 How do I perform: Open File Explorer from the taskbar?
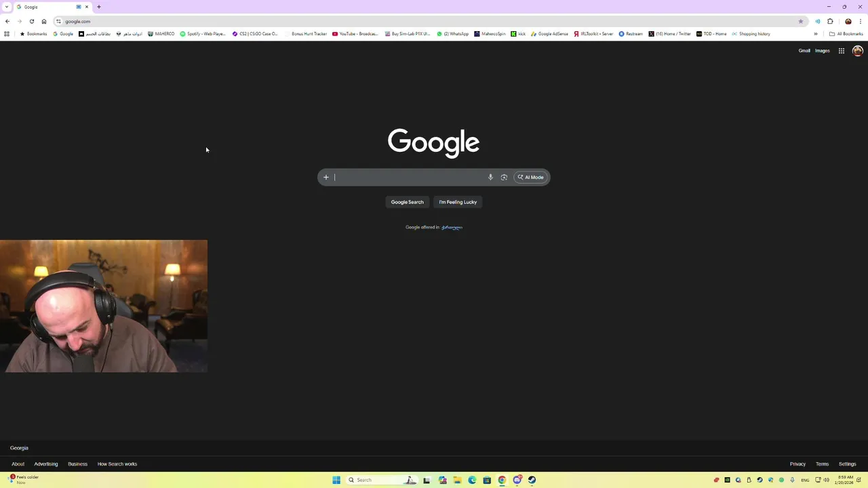[x=458, y=480]
